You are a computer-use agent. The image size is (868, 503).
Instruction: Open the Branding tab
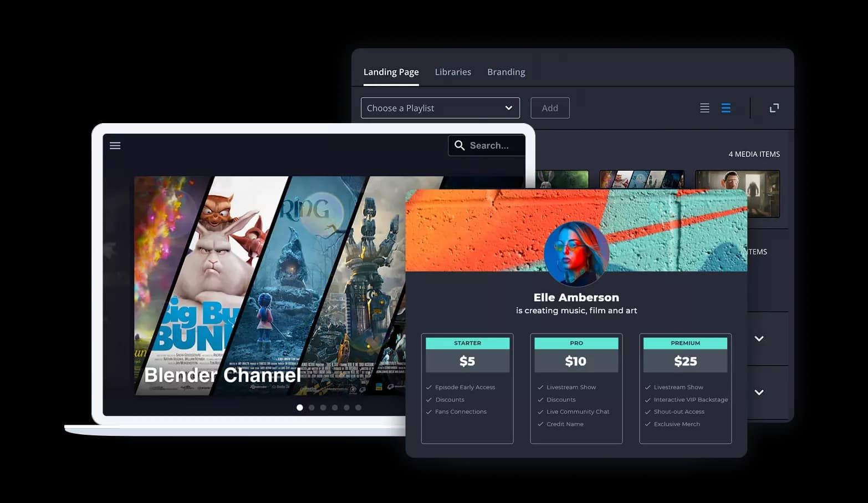point(506,72)
